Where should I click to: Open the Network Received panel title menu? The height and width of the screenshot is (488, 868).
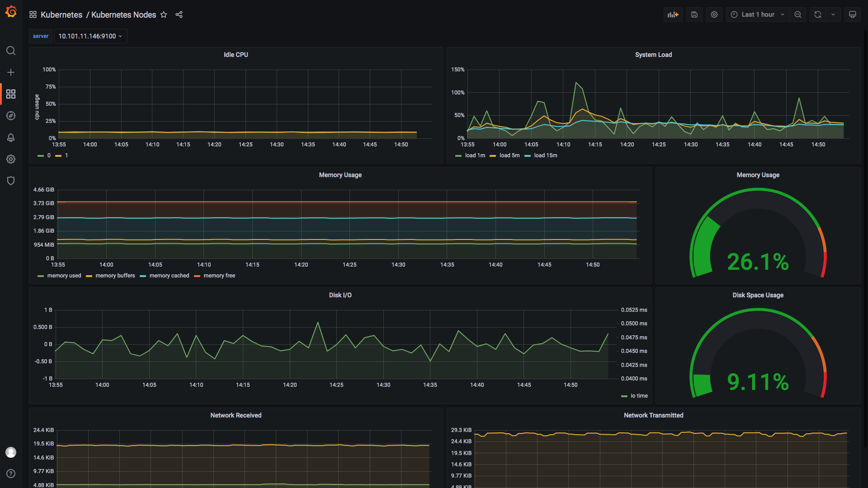[x=236, y=415]
